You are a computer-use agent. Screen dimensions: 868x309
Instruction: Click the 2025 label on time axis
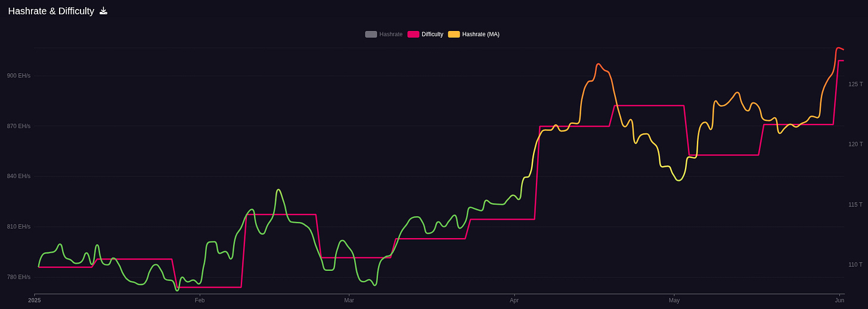[35, 301]
